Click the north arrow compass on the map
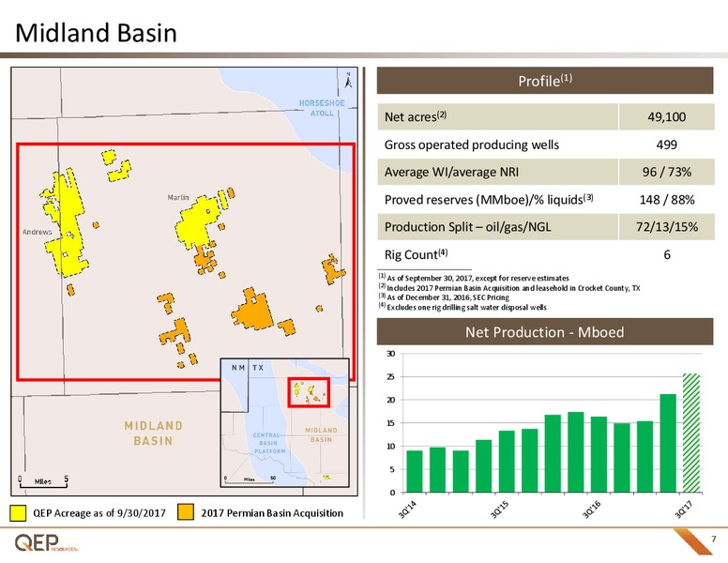Image resolution: width=728 pixels, height=563 pixels. tap(348, 81)
